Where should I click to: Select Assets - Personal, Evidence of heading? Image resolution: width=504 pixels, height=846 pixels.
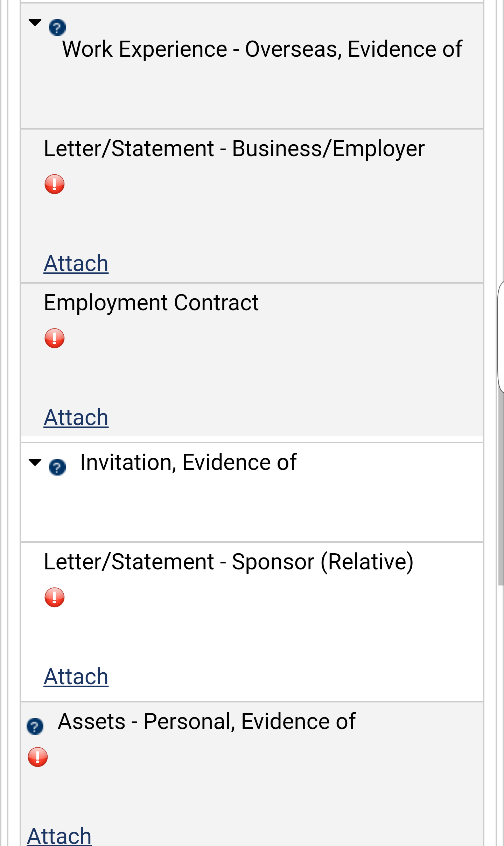click(206, 721)
